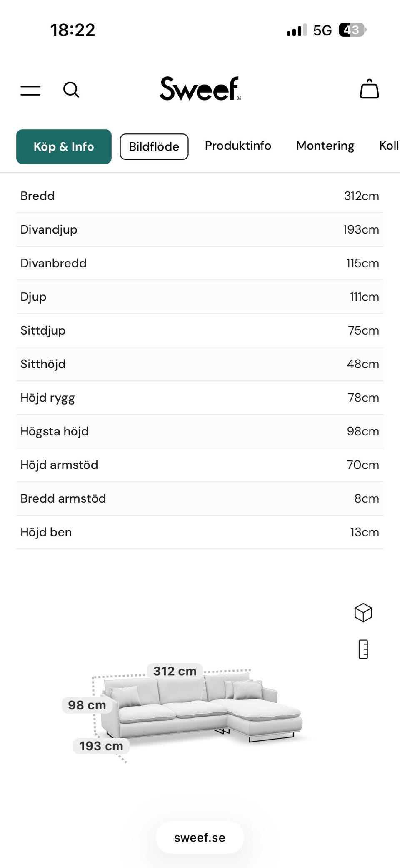Screen dimensions: 400x868
Task: Tap the 18:22 status bar clock
Action: 73,30
